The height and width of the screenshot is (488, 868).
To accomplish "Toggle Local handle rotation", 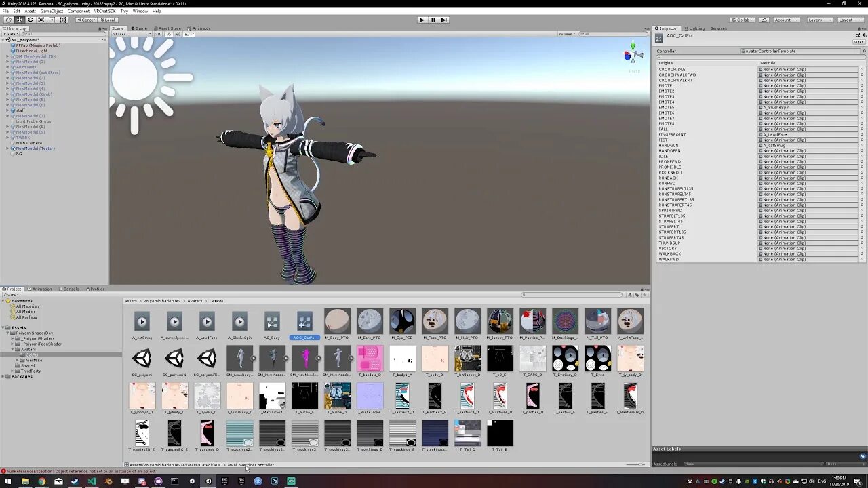I will tap(108, 20).
